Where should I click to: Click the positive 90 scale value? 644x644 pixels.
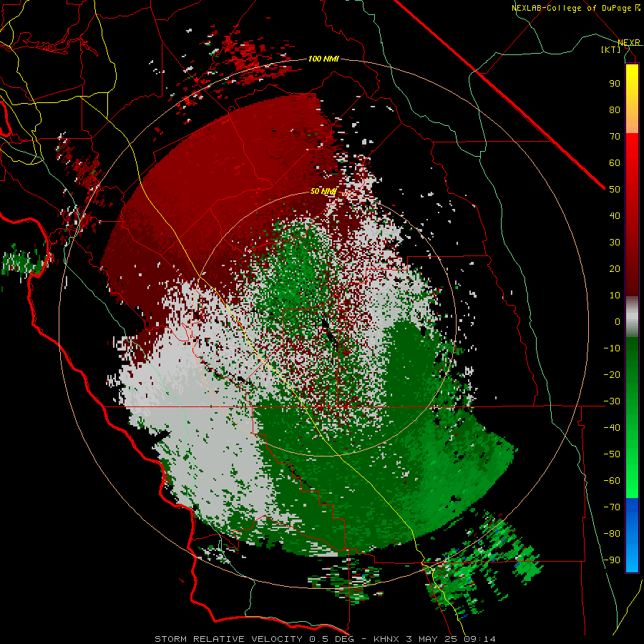click(x=615, y=84)
